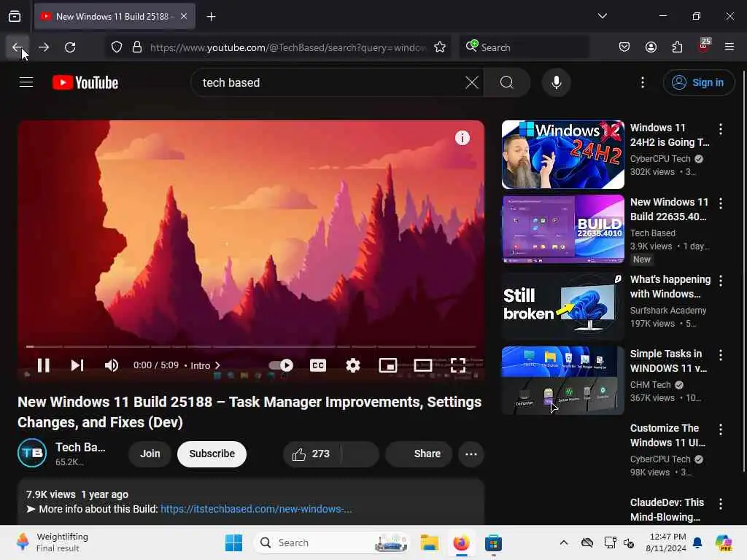Screen dimensions: 747x560
Task: Open the YouTube guide hamburger menu
Action: (26, 82)
